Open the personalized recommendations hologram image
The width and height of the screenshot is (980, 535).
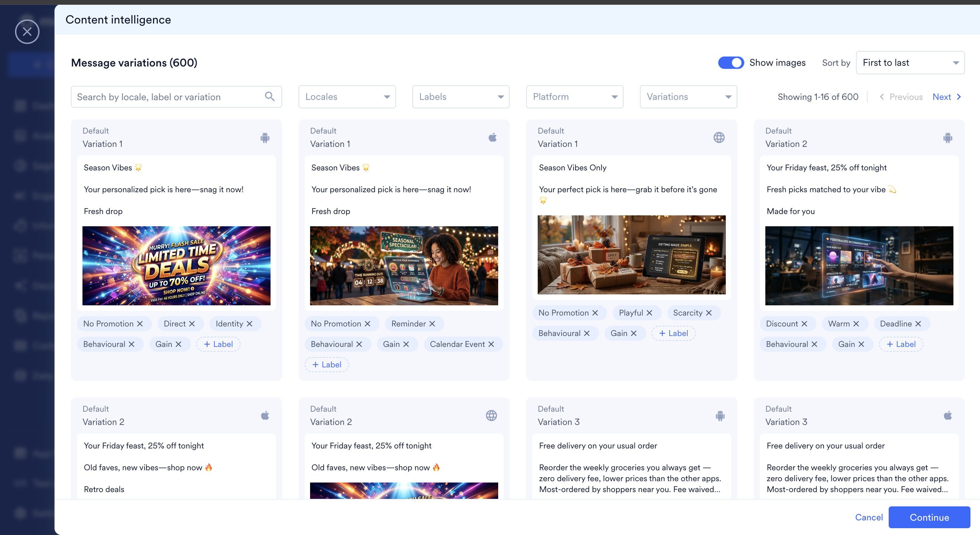pyautogui.click(x=859, y=265)
